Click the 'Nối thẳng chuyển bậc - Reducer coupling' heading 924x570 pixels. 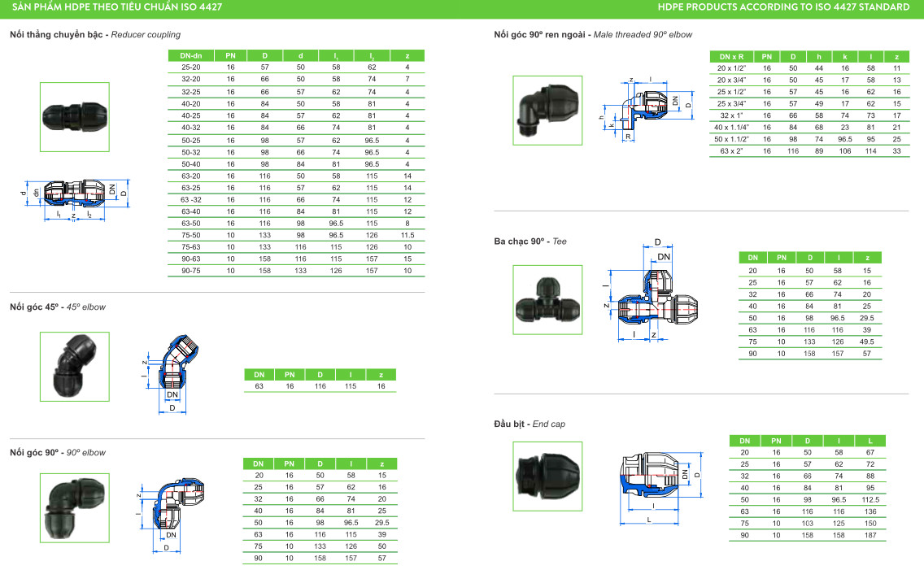pyautogui.click(x=95, y=35)
